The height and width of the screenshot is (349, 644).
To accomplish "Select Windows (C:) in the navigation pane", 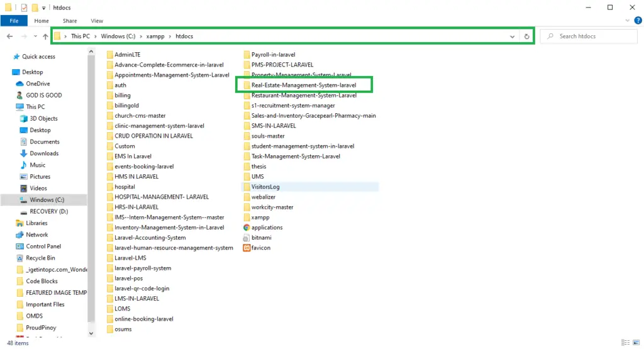I will (x=47, y=200).
